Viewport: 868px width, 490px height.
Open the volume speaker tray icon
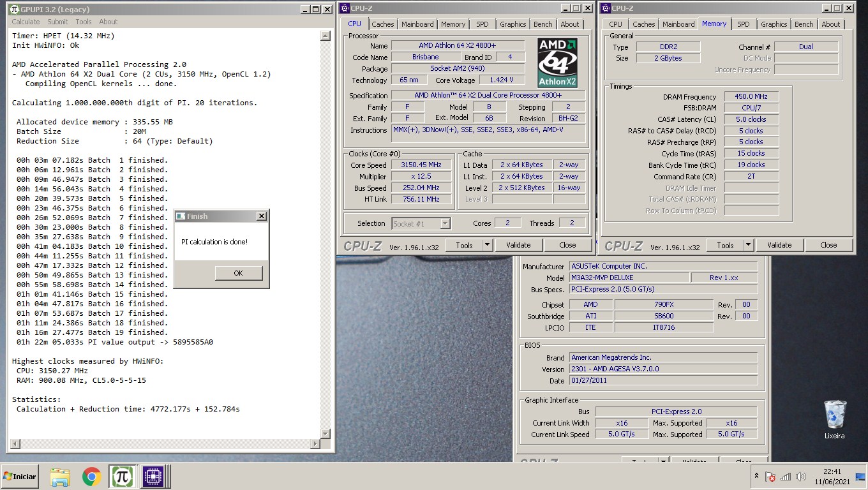[x=800, y=477]
